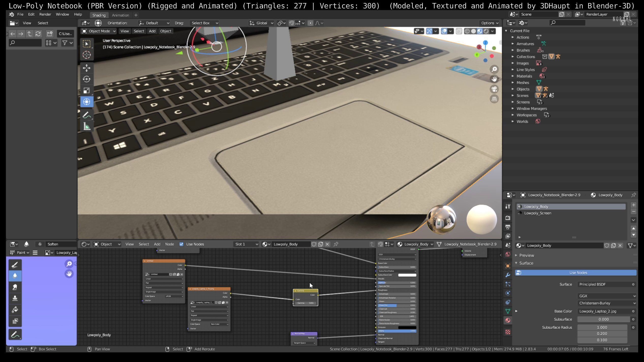Select the Fill bucket paint tool
This screenshot has height=362, width=644.
tap(15, 310)
